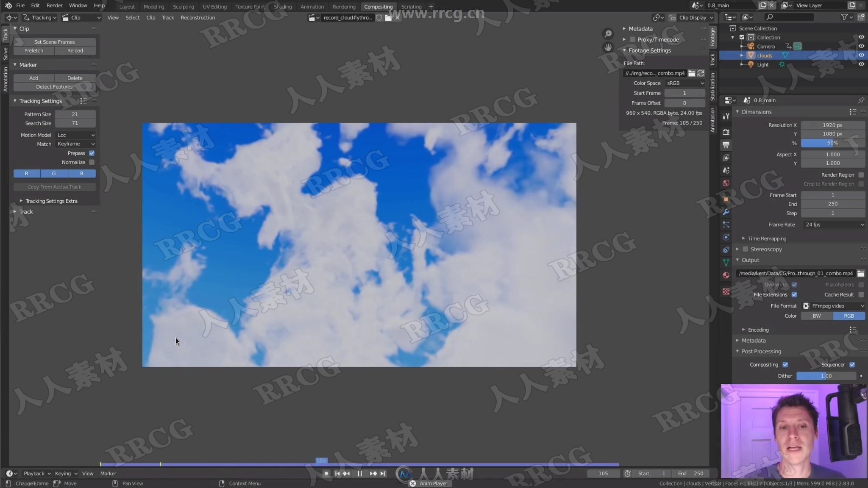Click the play/pause button in timeline
Viewport: 868px width, 488px height.
click(x=359, y=473)
